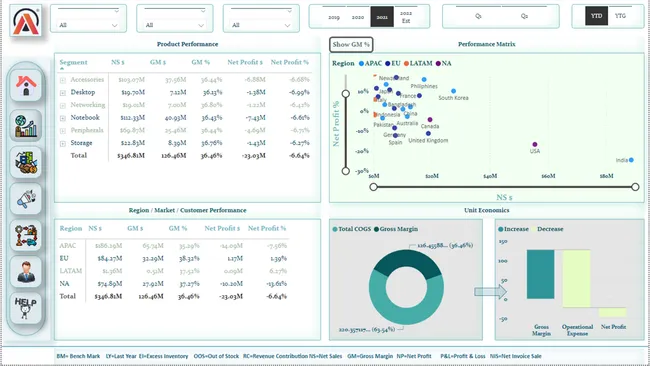The image size is (650, 366).
Task: Click the Total COGS legend item
Action: (x=352, y=229)
